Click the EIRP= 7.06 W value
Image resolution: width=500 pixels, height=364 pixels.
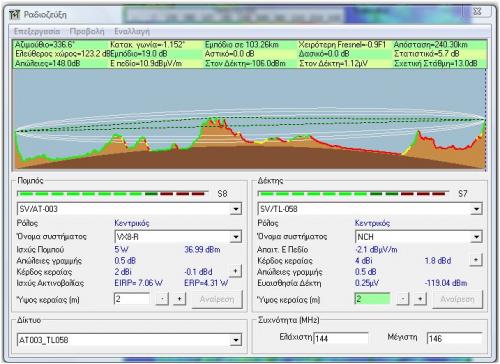(138, 283)
